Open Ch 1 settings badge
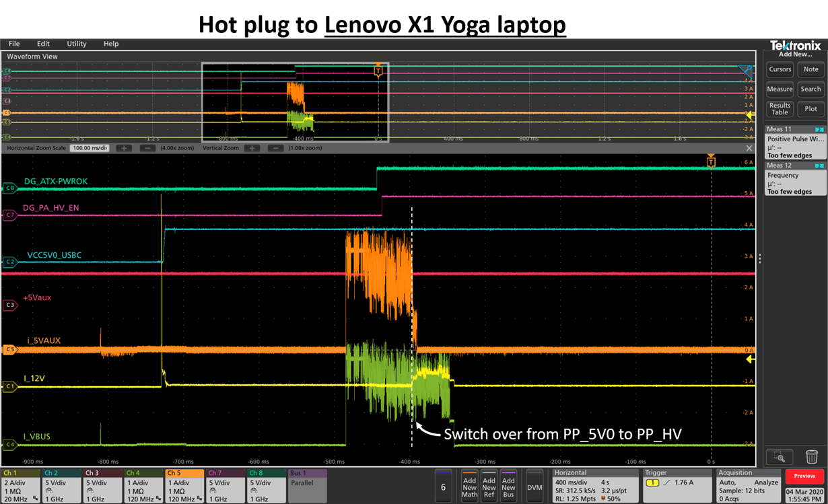The width and height of the screenshot is (828, 504). pyautogui.click(x=22, y=486)
